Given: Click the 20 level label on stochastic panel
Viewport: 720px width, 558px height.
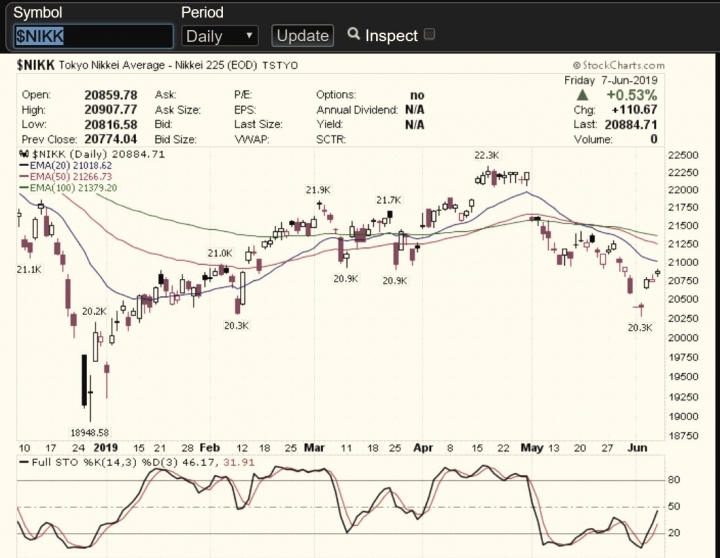Looking at the screenshot, I should tap(674, 533).
